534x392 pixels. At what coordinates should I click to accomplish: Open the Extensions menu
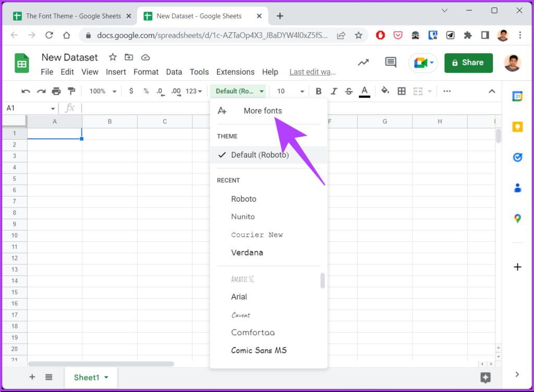(235, 72)
